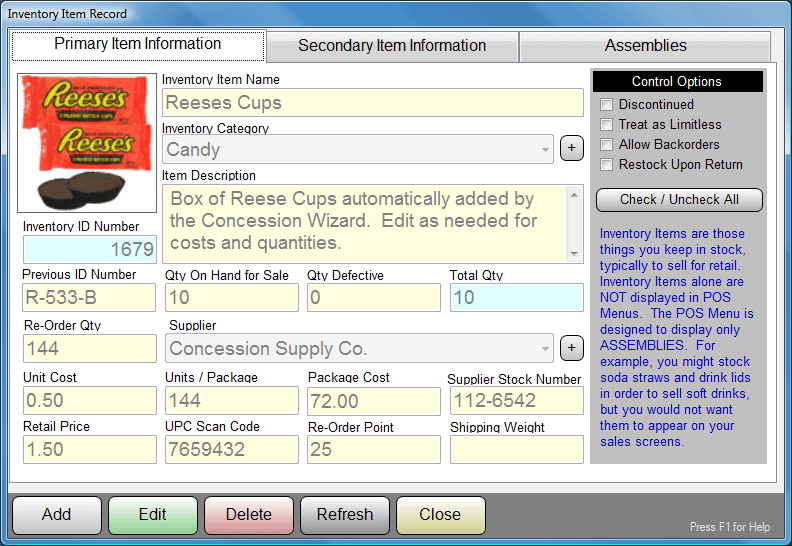
Task: Expand the Supplier dropdown list
Action: coord(359,348)
